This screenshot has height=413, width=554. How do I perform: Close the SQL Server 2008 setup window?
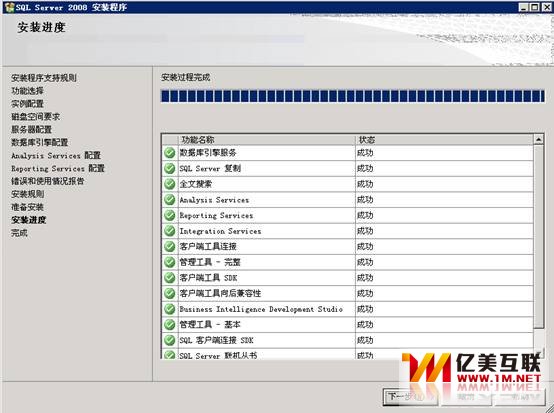[546, 7]
